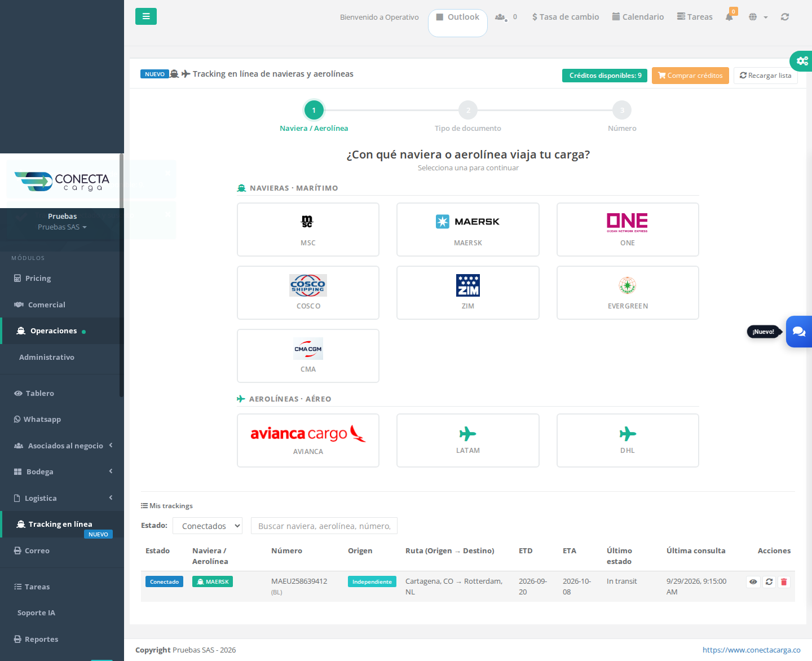
Task: Expand the Pruebas SAS company dropdown
Action: (x=62, y=227)
